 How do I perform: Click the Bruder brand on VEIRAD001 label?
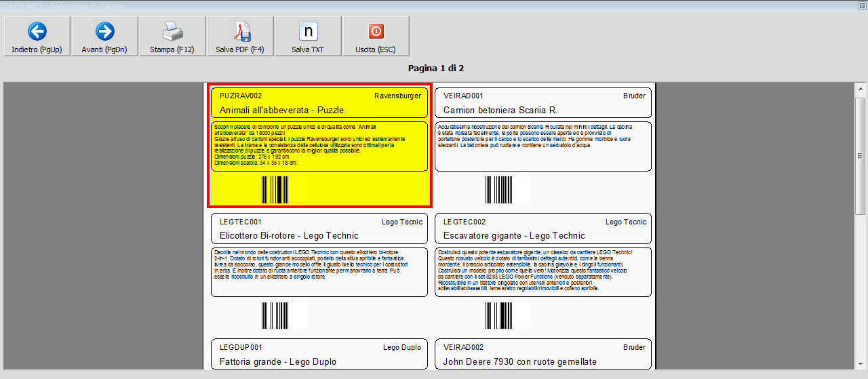[x=634, y=96]
